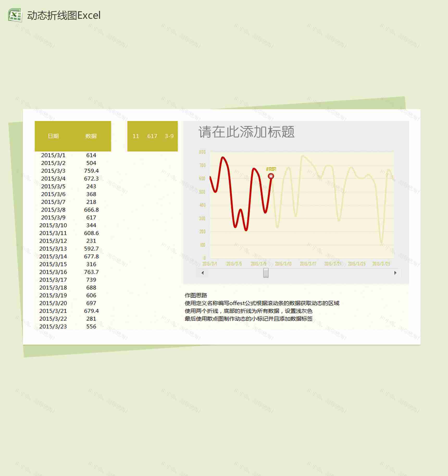Click the x-axis label 2015/3/13

[x=283, y=264]
